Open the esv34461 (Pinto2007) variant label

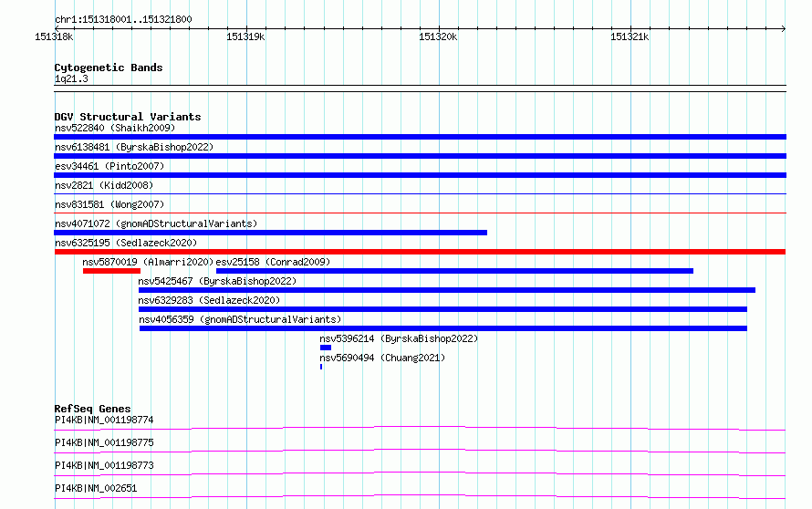[109, 166]
